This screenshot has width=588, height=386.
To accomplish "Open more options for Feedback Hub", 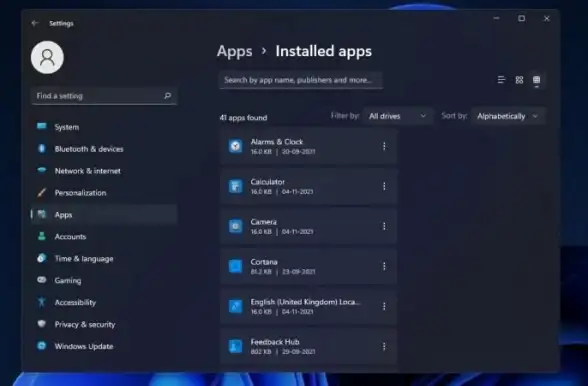I will click(384, 347).
